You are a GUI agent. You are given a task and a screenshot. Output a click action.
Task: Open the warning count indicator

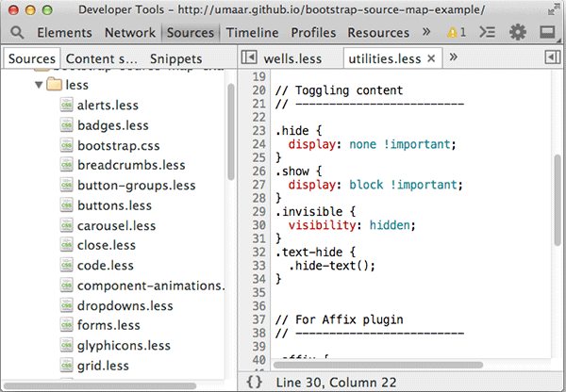pos(457,32)
